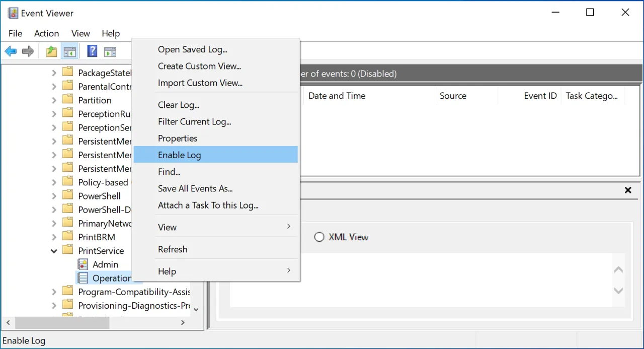Open the View submenu in the dropdown
The height and width of the screenshot is (349, 644).
click(167, 227)
